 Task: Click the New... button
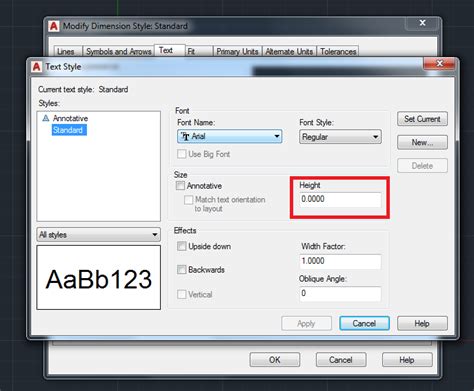(422, 143)
